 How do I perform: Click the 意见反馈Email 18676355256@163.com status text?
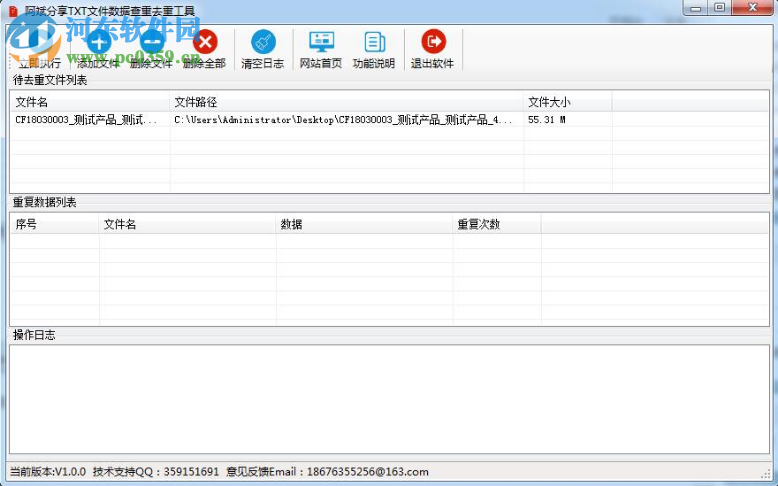(x=327, y=472)
